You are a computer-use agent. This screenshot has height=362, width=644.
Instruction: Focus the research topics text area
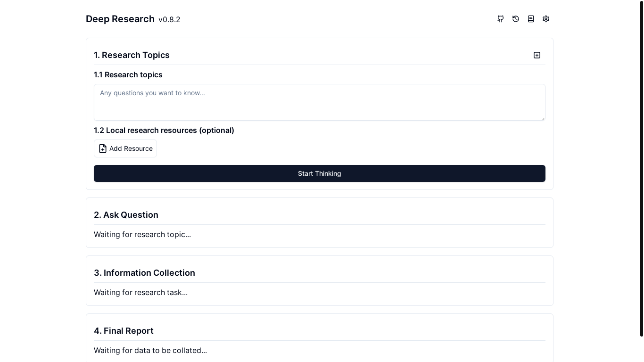click(320, 102)
